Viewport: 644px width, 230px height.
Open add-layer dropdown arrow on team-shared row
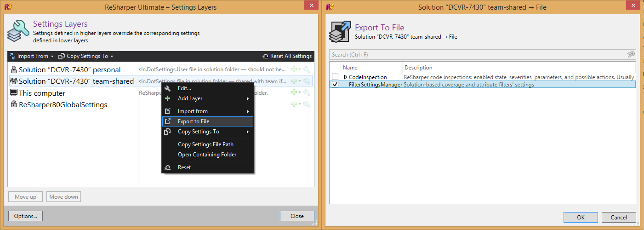coord(300,81)
